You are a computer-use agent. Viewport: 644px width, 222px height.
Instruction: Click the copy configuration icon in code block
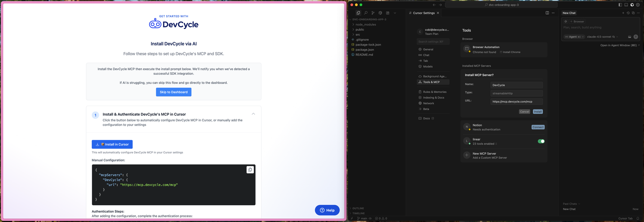(250, 170)
